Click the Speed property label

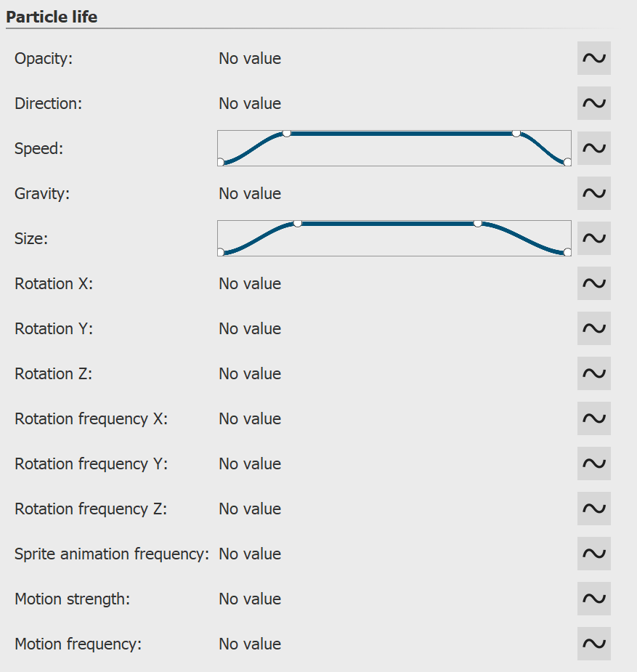click(x=38, y=148)
